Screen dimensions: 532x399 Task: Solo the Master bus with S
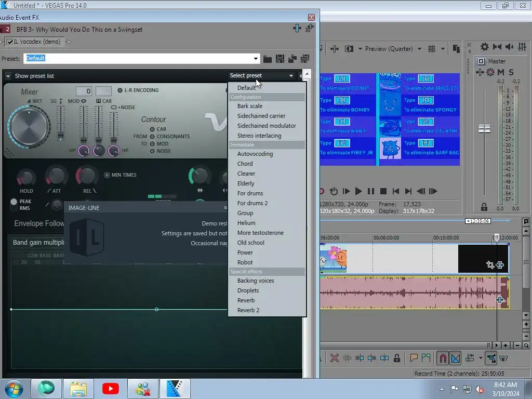[511, 72]
